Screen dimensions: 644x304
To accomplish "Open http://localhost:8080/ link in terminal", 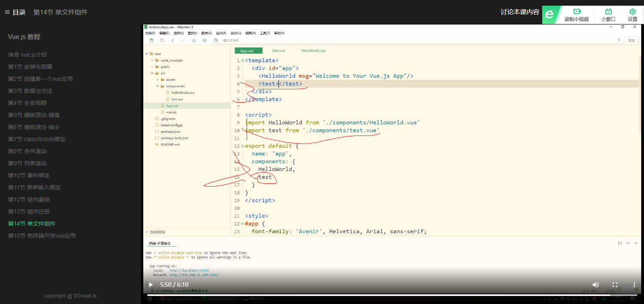I will [189, 271].
